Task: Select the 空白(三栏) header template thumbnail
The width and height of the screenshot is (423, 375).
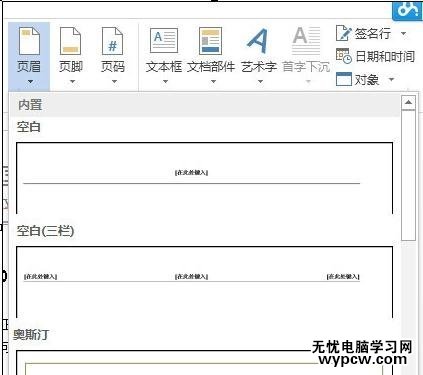Action: click(204, 282)
